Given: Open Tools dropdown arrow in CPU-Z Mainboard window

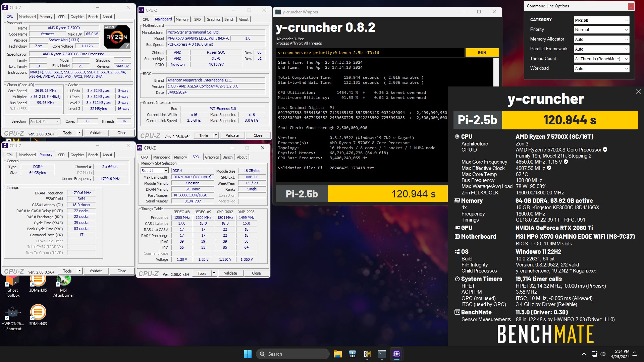Looking at the screenshot, I should 216,135.
